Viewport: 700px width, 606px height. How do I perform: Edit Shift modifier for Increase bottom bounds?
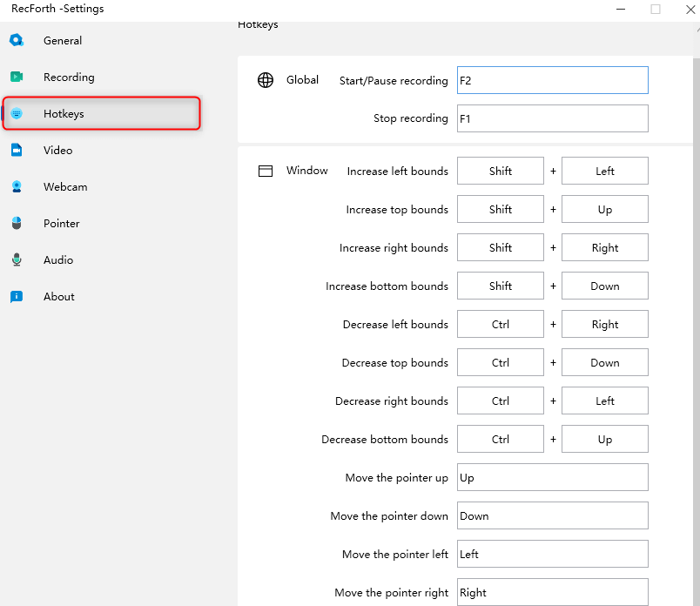point(501,286)
